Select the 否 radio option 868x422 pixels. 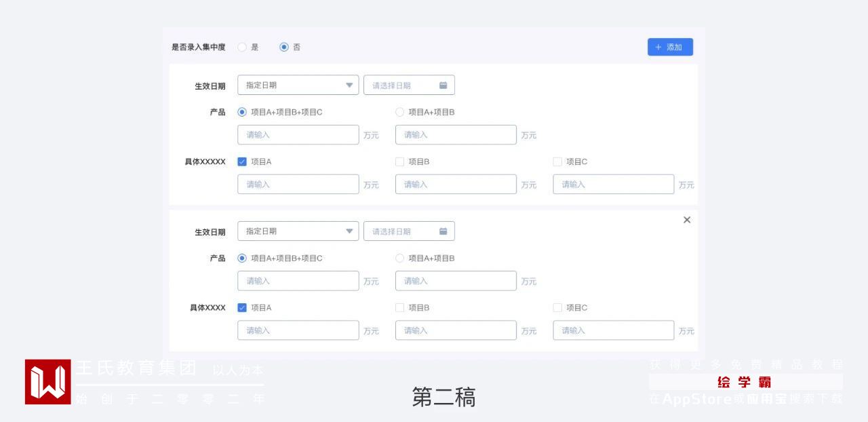284,47
